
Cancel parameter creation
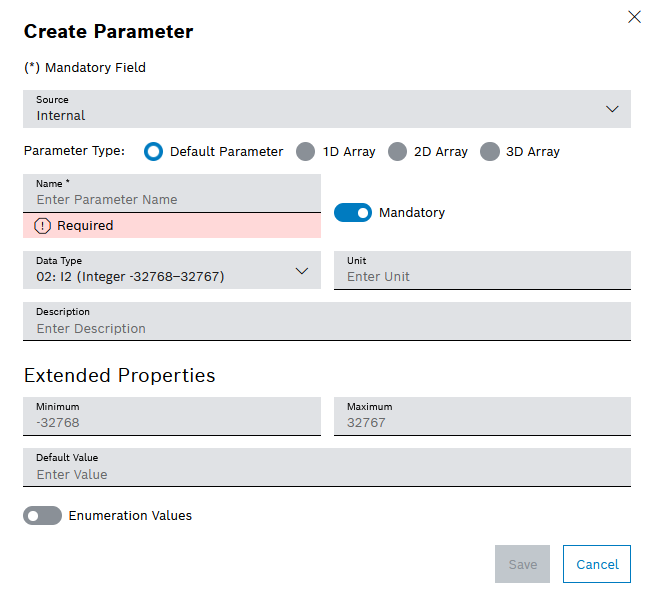click(x=597, y=564)
